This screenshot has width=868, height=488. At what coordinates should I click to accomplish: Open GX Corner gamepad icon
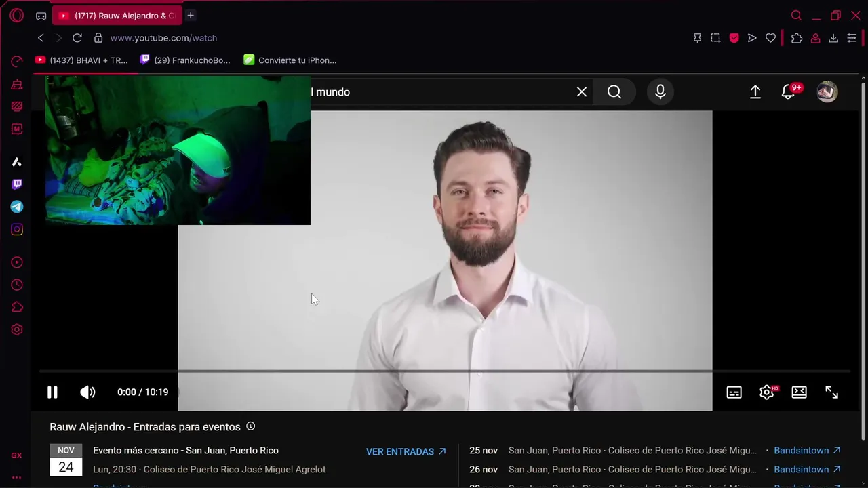point(41,16)
